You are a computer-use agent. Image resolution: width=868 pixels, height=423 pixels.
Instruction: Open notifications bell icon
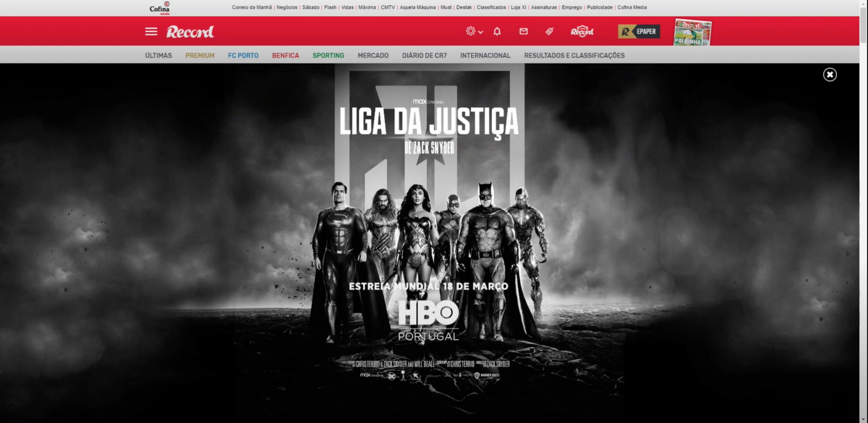497,31
